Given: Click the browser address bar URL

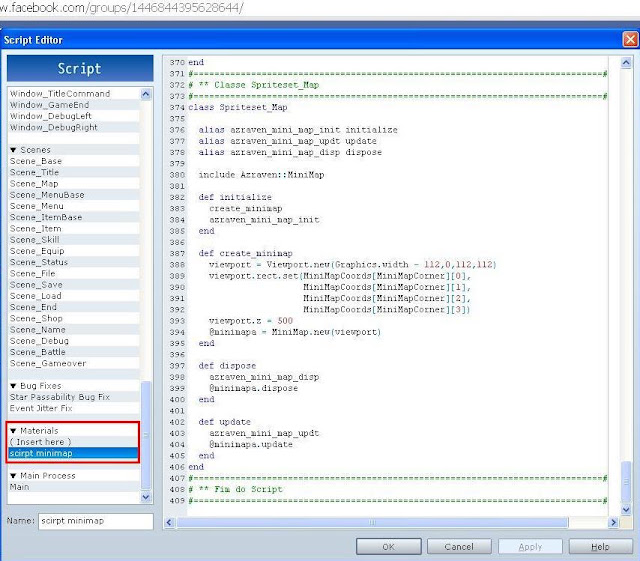Looking at the screenshot, I should point(121,7).
